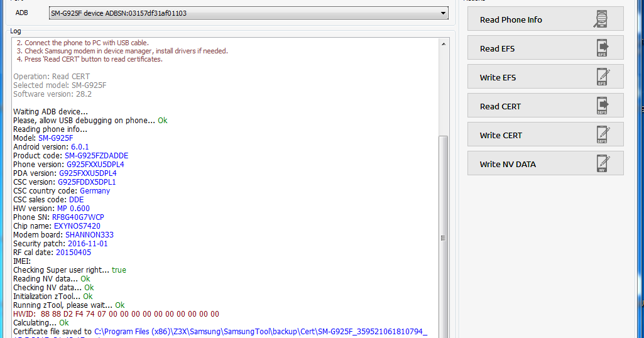This screenshot has height=338, width=644.
Task: Click the CSC country code Germany value
Action: pyautogui.click(x=95, y=191)
